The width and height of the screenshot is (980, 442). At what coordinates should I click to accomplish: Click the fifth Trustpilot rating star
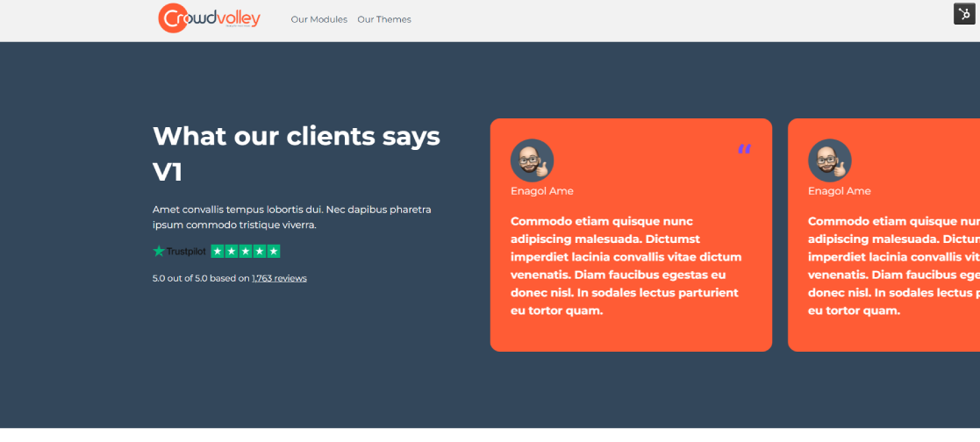(x=274, y=251)
